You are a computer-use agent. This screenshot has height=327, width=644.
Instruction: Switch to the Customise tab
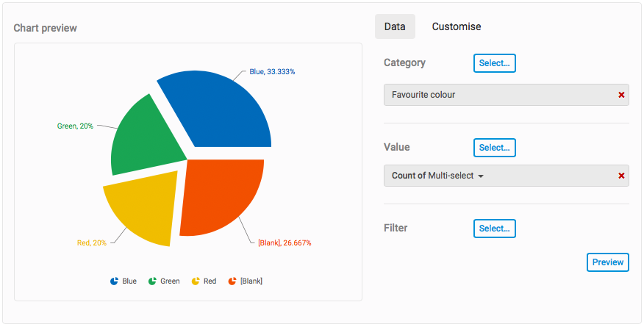point(457,26)
